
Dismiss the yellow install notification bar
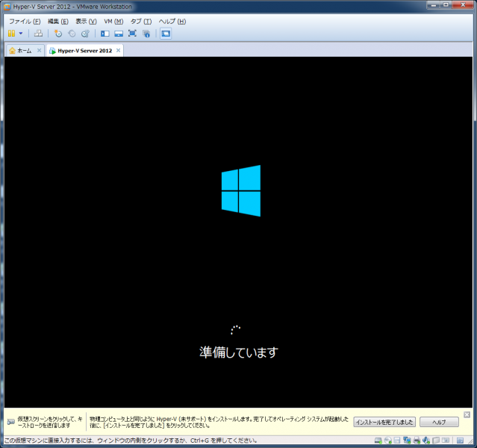(x=467, y=414)
